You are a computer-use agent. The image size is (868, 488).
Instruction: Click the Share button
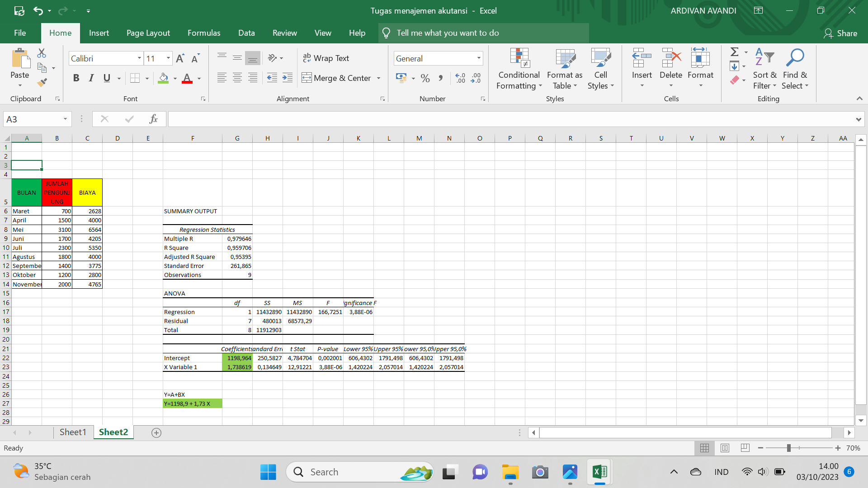point(840,33)
